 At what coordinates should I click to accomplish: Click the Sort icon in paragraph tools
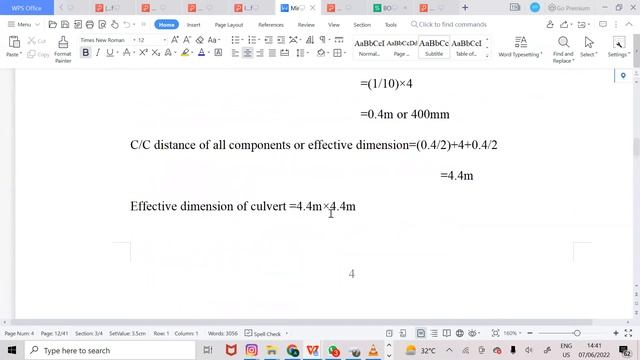coord(310,40)
